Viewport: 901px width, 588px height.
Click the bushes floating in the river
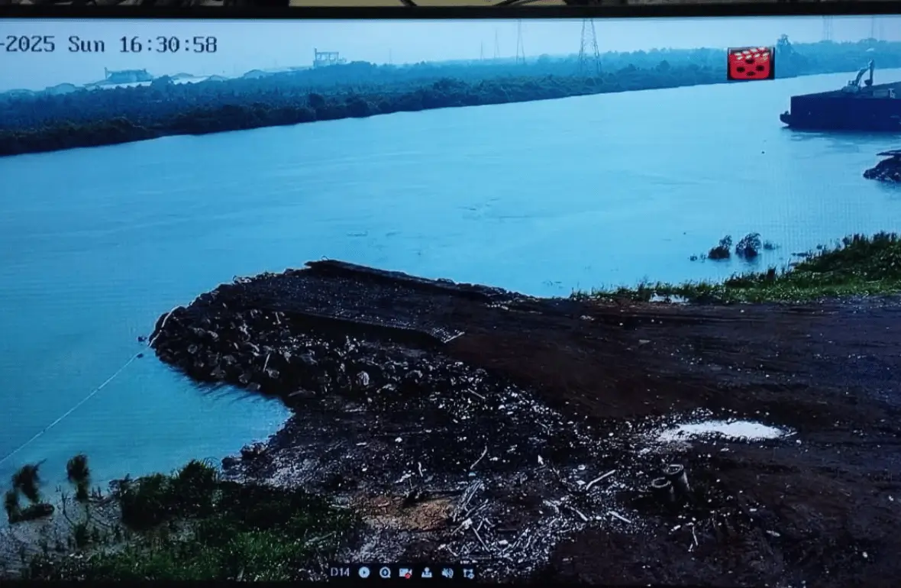(735, 247)
